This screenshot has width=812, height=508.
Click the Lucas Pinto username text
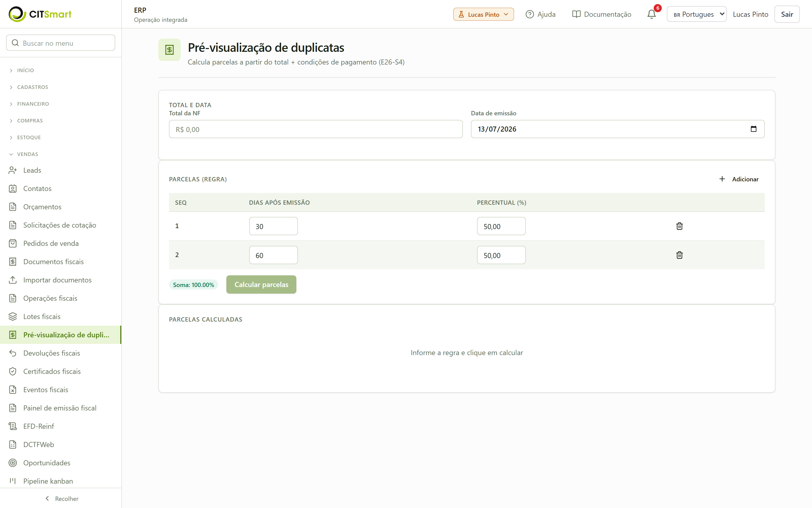[750, 14]
